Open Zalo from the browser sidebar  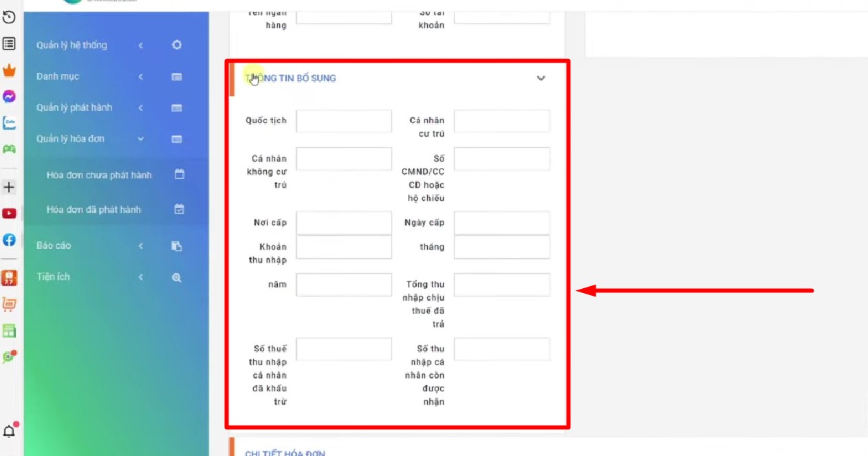pyautogui.click(x=9, y=123)
